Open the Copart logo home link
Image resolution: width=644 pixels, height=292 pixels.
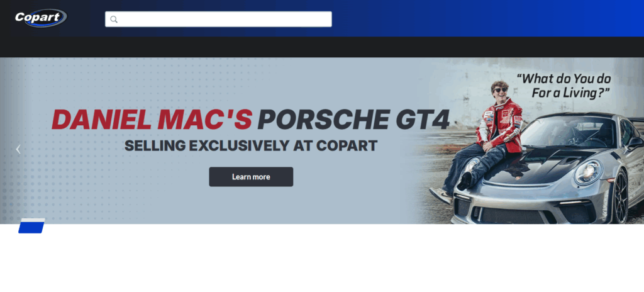click(x=41, y=18)
